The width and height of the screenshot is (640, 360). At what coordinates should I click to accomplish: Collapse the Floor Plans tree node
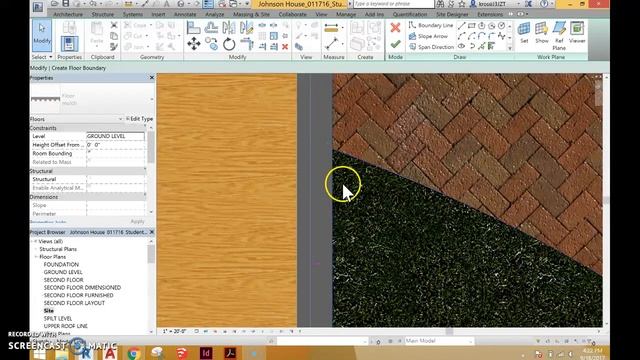pyautogui.click(x=36, y=257)
